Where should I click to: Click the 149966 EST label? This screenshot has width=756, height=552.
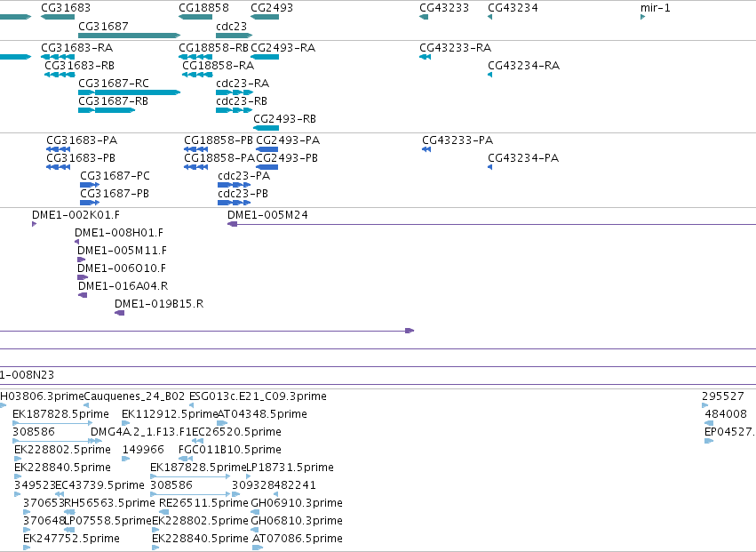(x=143, y=450)
